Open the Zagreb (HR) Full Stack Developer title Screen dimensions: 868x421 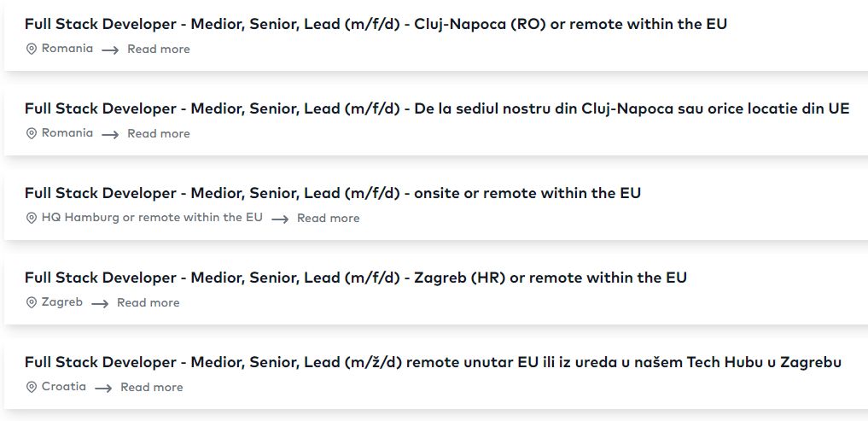[356, 278]
